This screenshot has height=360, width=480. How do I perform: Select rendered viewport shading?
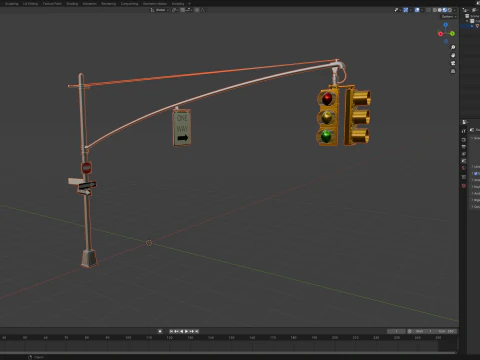click(x=450, y=10)
